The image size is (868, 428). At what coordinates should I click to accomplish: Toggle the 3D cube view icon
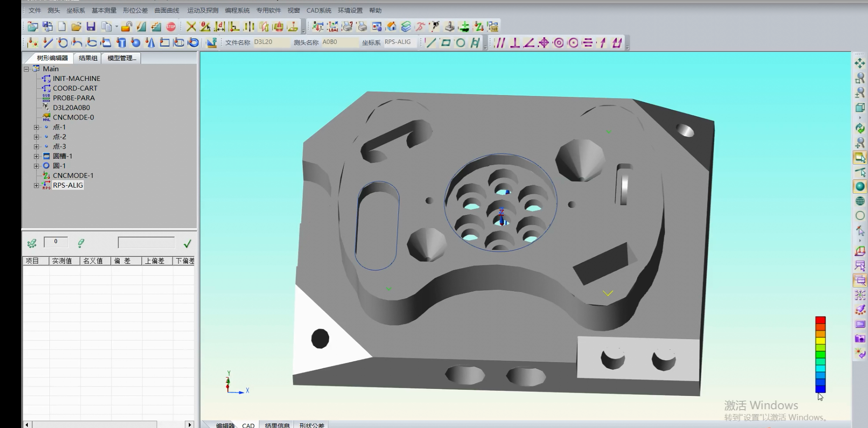[x=860, y=108]
